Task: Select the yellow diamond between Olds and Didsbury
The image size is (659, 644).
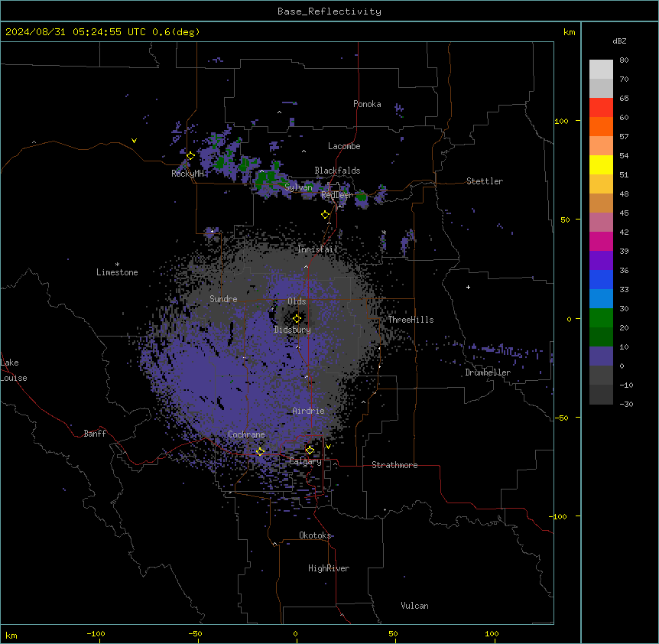Action: [297, 319]
